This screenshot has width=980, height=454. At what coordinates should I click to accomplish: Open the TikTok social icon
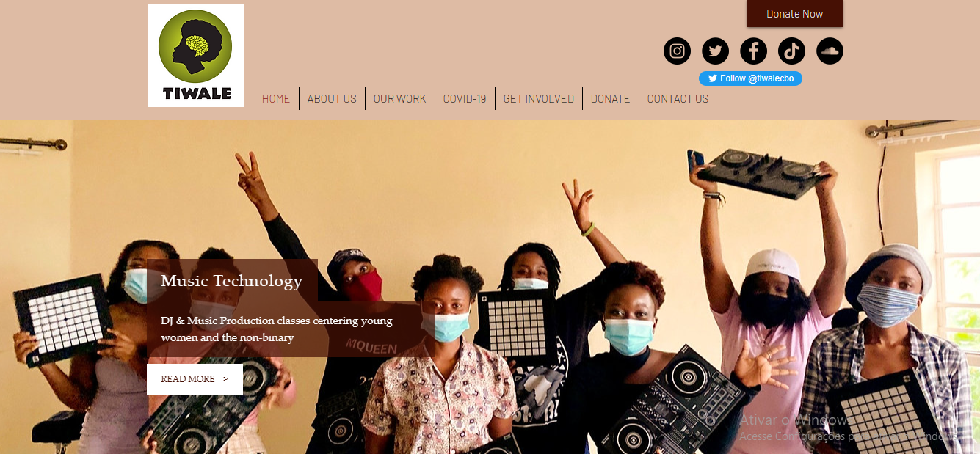pos(792,51)
